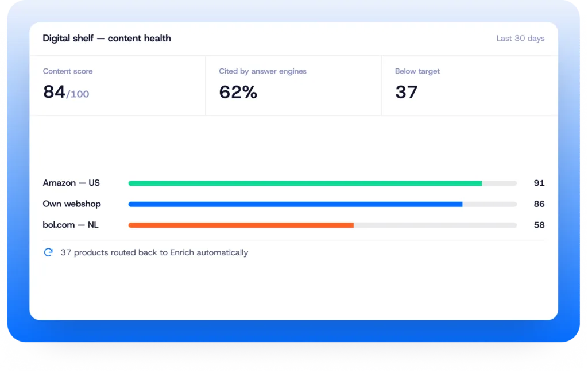This screenshot has height=372, width=588.
Task: Click the Cited by answer engines label
Action: tap(262, 71)
